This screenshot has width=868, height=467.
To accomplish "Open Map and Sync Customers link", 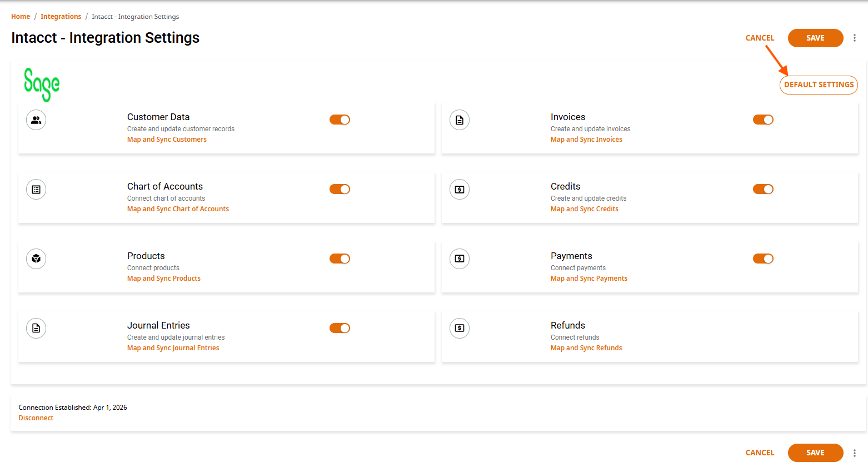I will pos(167,140).
